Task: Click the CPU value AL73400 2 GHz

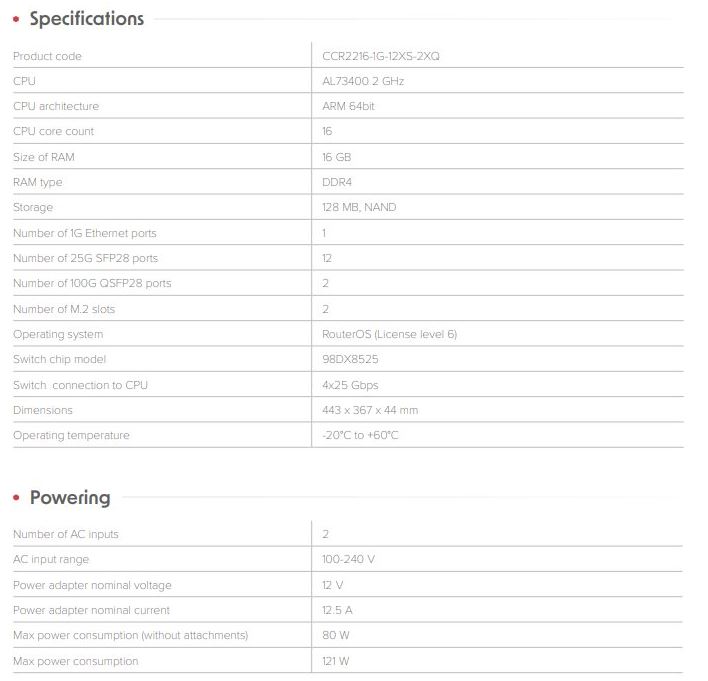Action: pyautogui.click(x=363, y=81)
